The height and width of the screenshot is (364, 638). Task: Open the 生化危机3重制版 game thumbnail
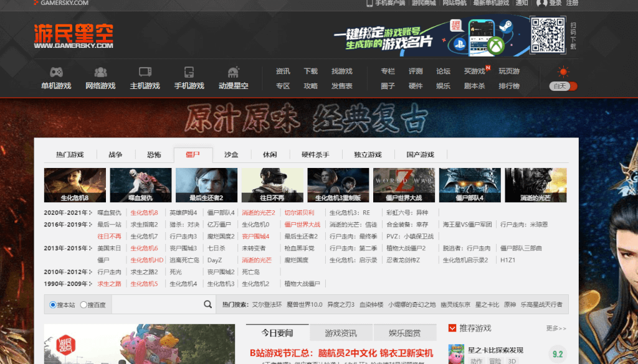click(x=338, y=185)
